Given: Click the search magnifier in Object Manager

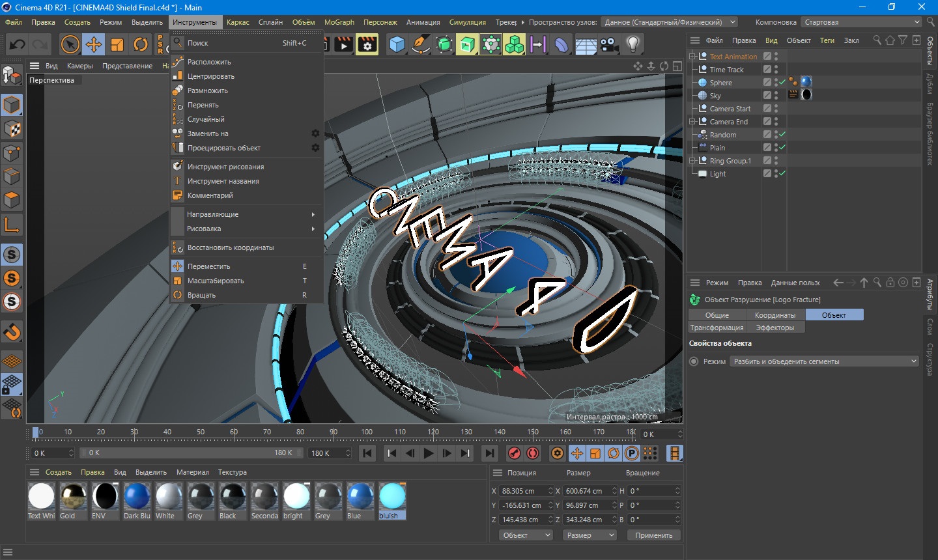Looking at the screenshot, I should (x=877, y=40).
